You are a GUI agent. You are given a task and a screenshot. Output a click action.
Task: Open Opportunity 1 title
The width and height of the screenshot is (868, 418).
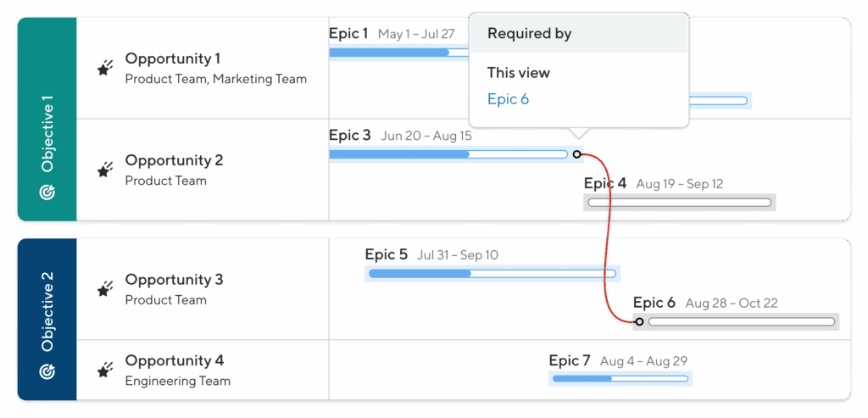tap(173, 59)
